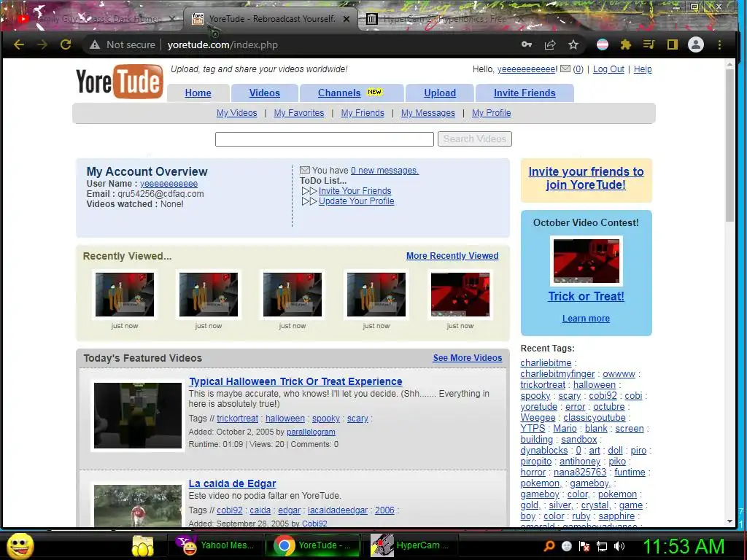Open the Trick or Treat! contest link

tap(586, 296)
